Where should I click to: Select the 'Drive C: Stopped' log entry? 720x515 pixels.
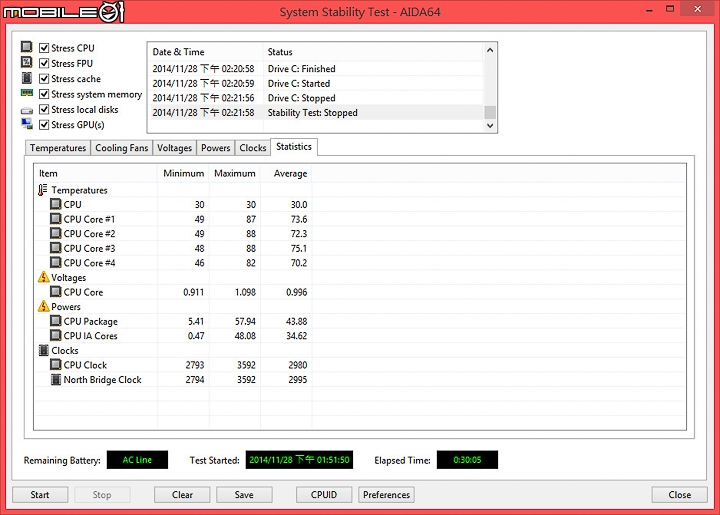click(316, 98)
